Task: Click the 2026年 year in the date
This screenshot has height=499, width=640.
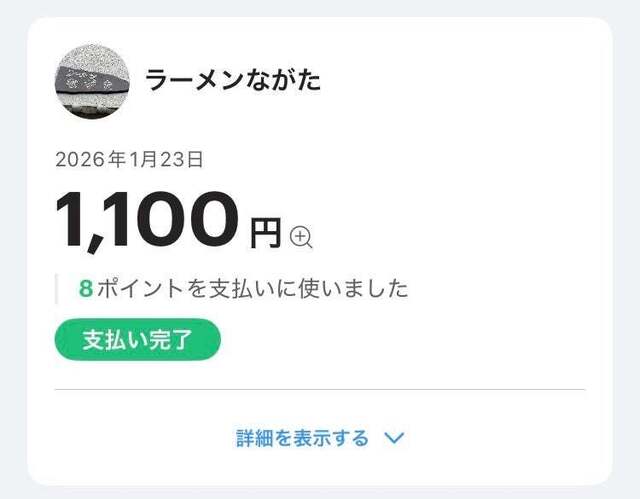Action: pos(93,158)
